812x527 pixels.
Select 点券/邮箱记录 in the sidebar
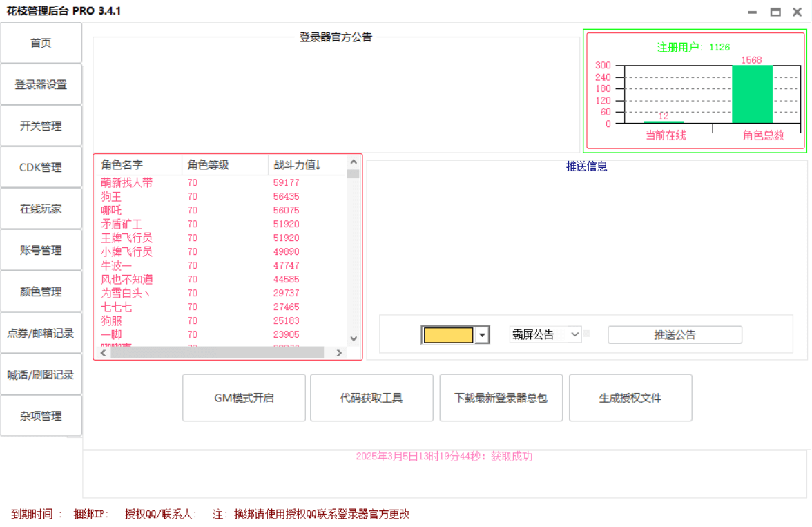[41, 333]
